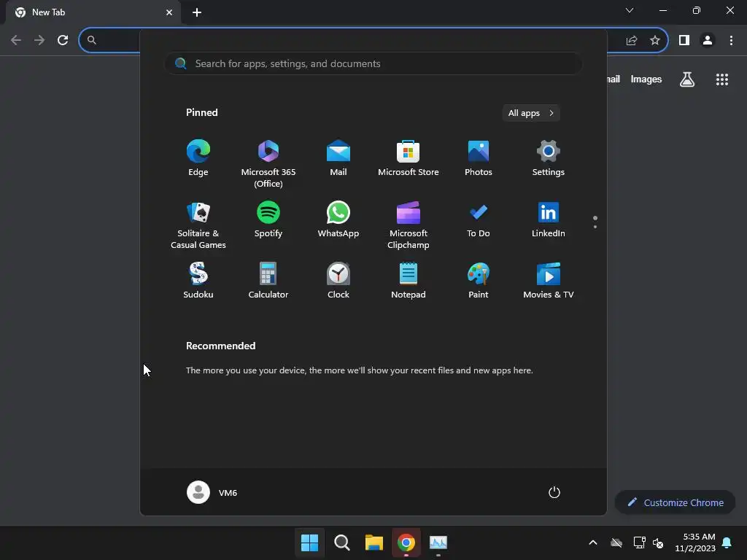
Task: Open Chrome profile avatar menu
Action: (708, 41)
